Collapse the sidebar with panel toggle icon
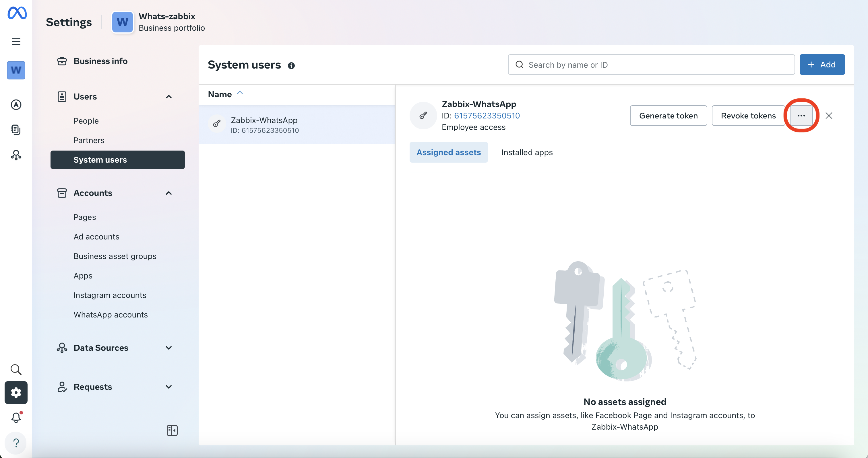This screenshot has width=868, height=458. (x=172, y=430)
